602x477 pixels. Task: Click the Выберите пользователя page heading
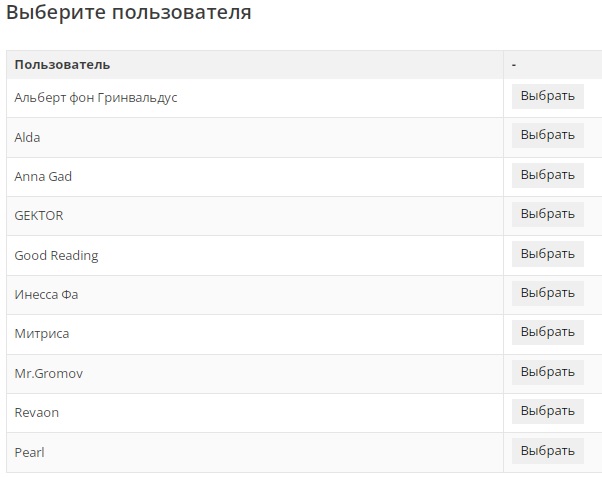click(x=129, y=14)
